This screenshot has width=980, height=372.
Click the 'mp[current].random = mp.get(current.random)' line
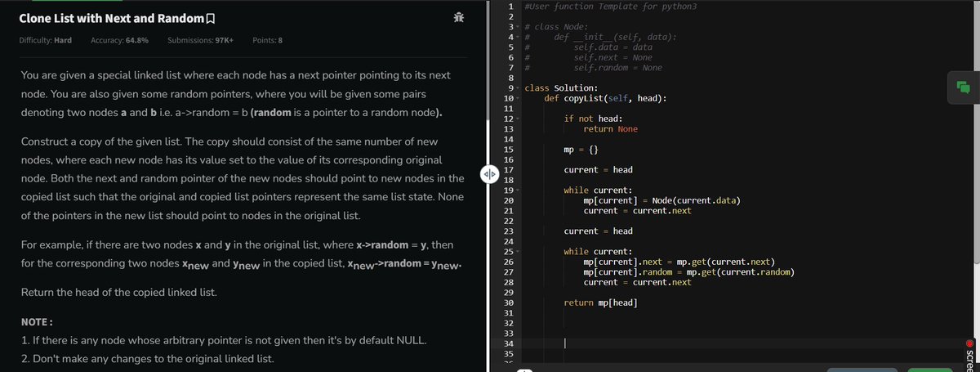(689, 272)
